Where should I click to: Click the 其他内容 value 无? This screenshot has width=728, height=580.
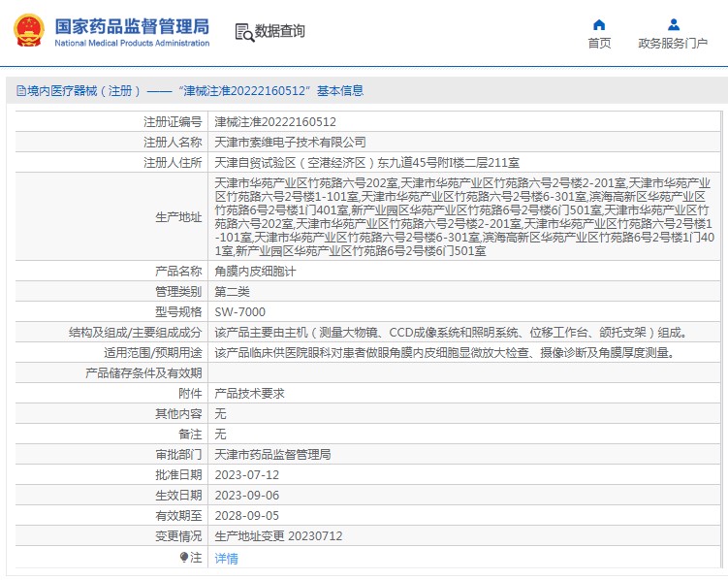(220, 414)
